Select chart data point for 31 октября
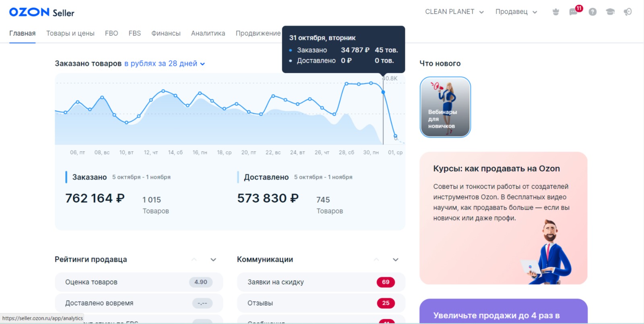644x324 pixels. point(383,92)
